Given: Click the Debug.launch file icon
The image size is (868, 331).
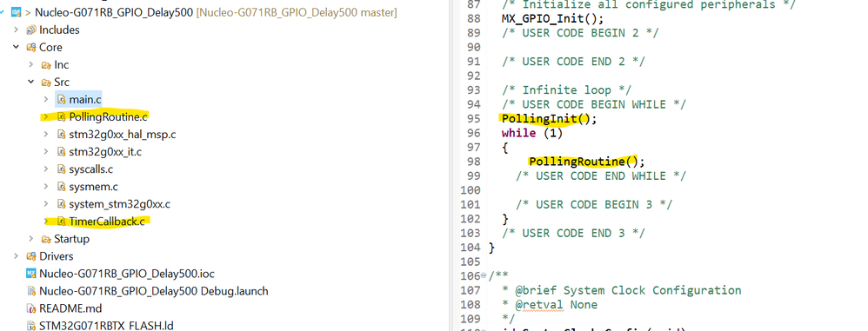Looking at the screenshot, I should click(31, 291).
